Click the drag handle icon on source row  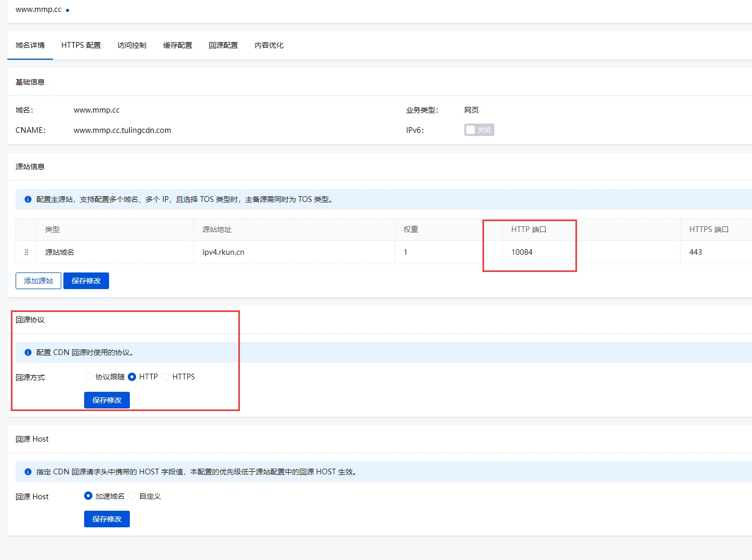point(26,252)
